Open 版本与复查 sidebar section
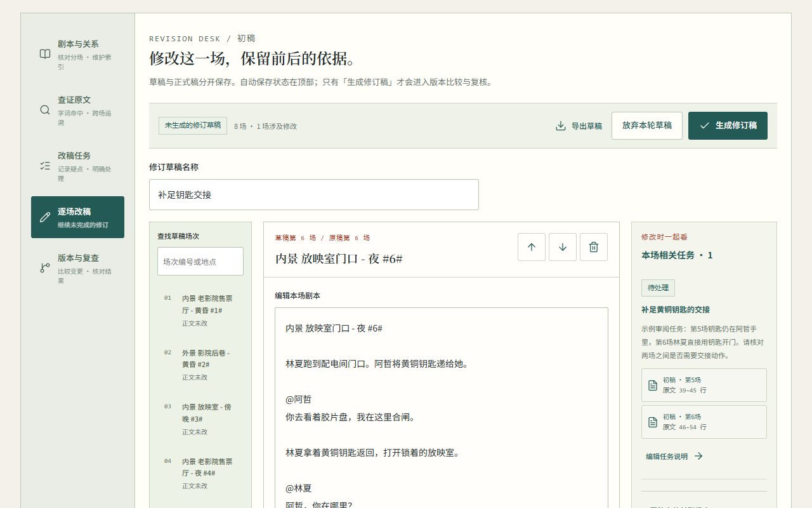 click(x=77, y=268)
